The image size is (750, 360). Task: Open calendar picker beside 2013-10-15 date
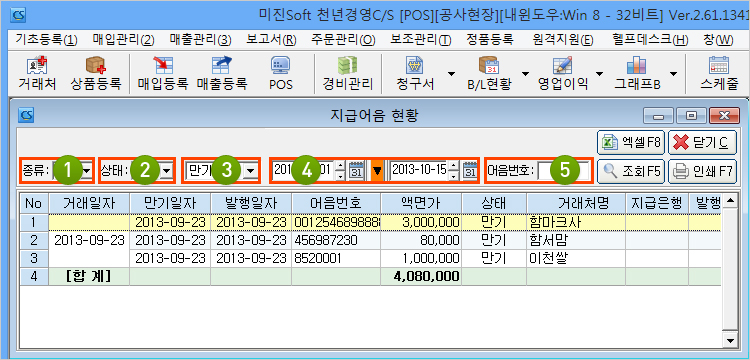pyautogui.click(x=471, y=170)
